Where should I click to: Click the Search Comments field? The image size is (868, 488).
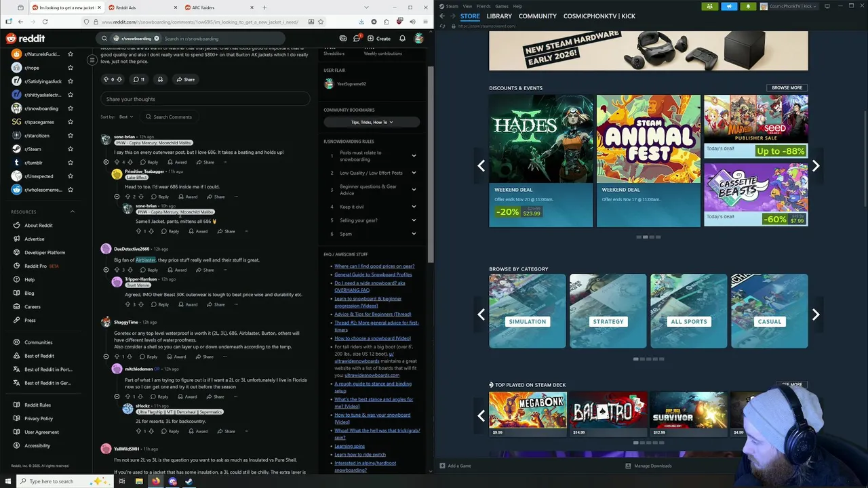point(168,117)
